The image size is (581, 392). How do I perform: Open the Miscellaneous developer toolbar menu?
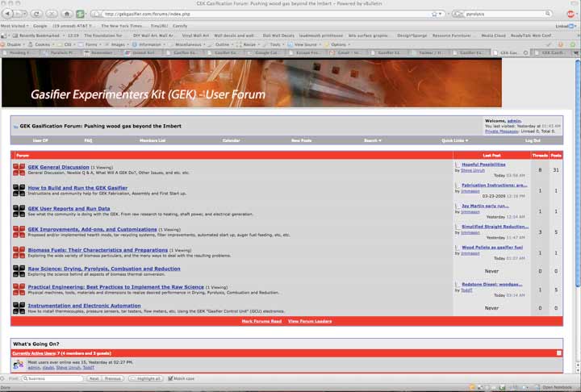pyautogui.click(x=188, y=44)
